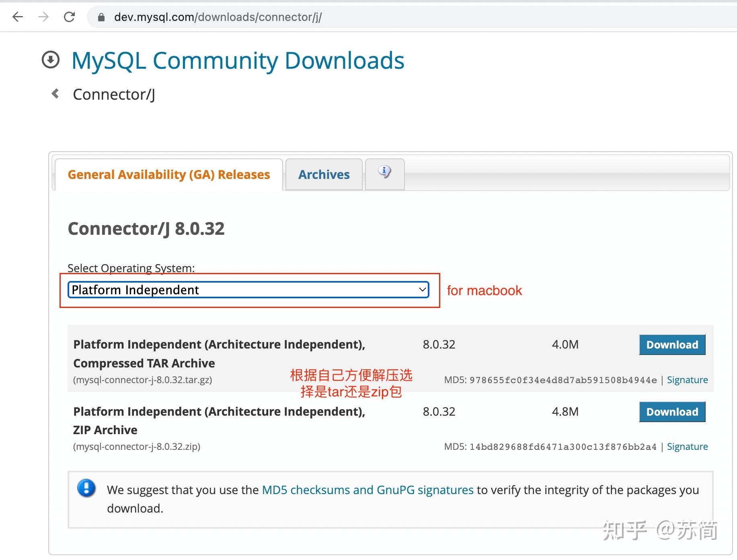Select the General Availability (GA) Releases tab

click(x=169, y=174)
